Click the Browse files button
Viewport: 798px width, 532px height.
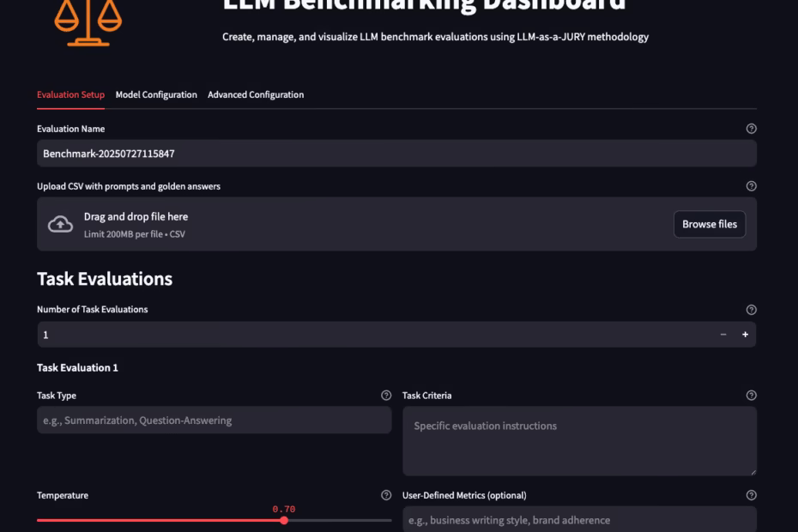[709, 224]
